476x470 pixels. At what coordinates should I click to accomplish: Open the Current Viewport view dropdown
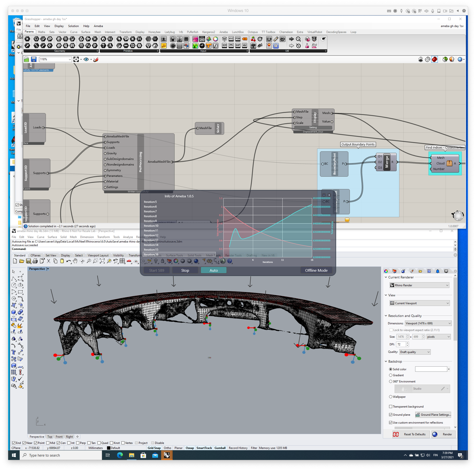pos(419,303)
